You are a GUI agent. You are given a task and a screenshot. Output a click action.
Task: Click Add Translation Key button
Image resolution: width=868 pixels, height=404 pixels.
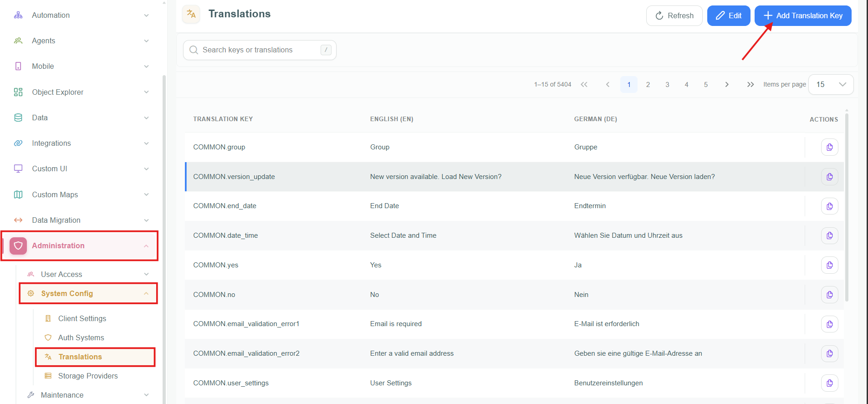(803, 15)
